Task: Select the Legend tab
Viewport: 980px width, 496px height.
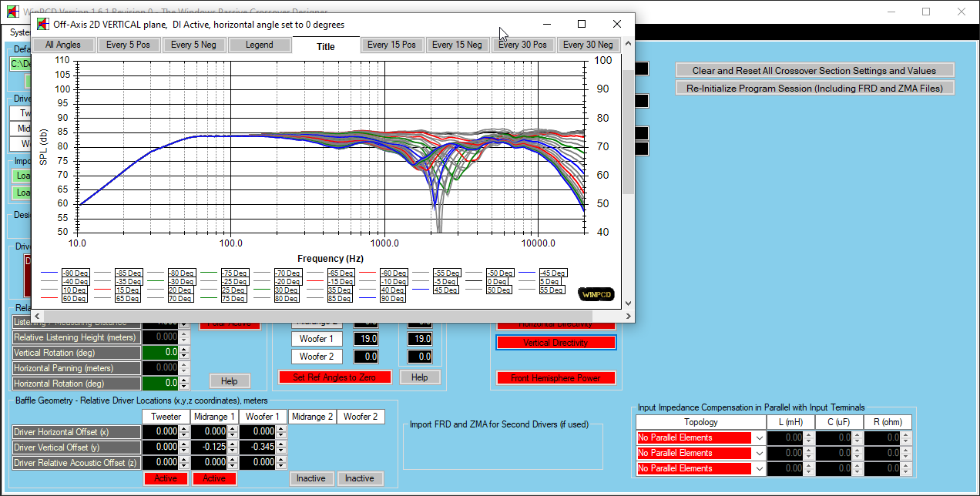Action: pos(260,45)
